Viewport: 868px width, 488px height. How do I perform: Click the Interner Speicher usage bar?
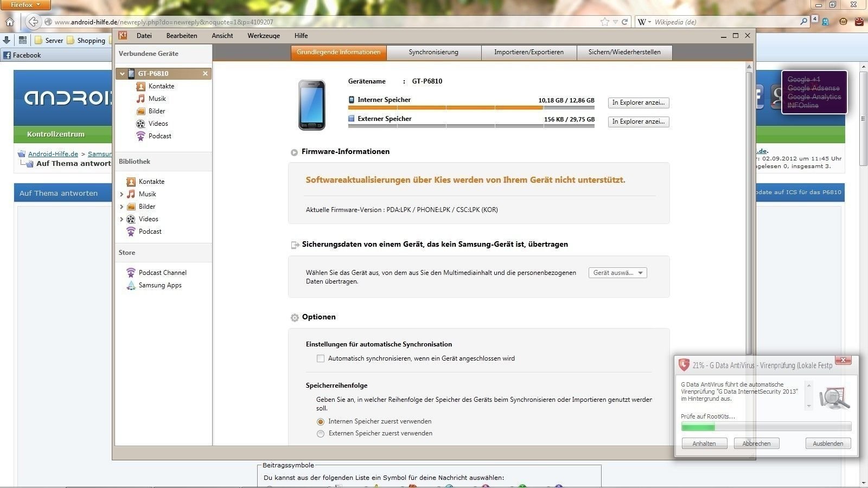(x=471, y=107)
